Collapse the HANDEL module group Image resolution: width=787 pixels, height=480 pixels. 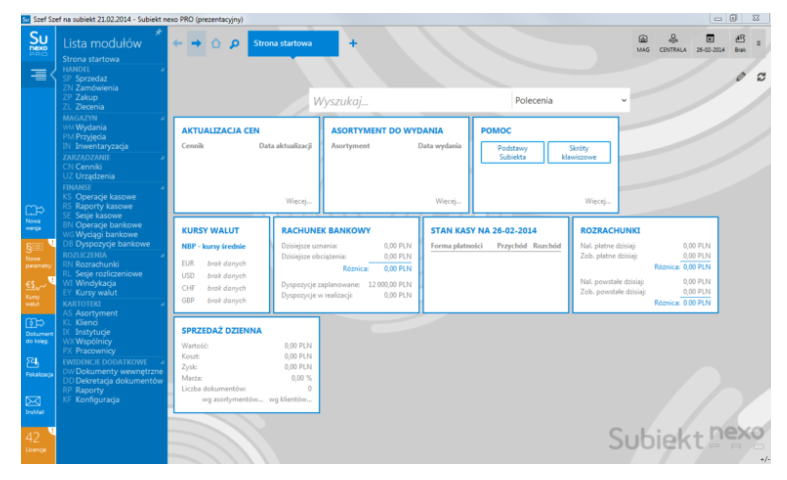[162, 70]
